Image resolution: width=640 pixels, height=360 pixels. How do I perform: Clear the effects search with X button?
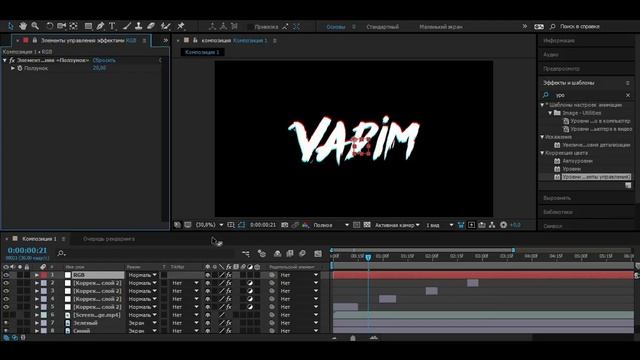point(628,95)
